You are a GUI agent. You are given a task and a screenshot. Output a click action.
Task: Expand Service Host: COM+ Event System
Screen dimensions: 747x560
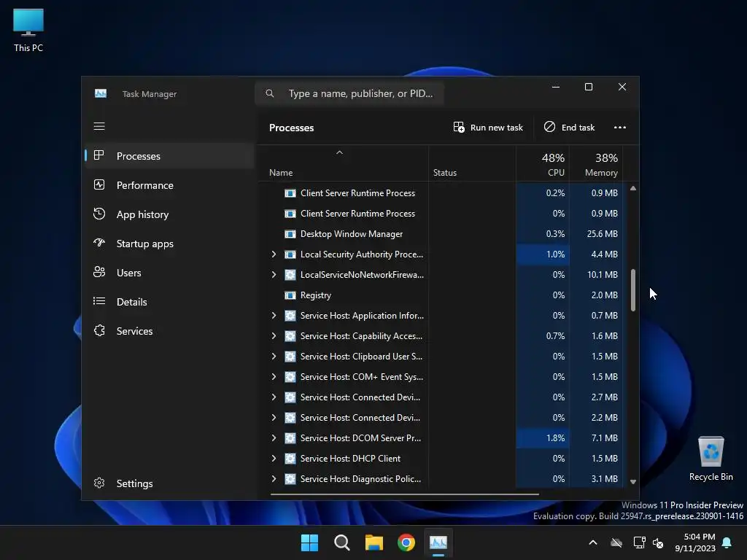(274, 377)
